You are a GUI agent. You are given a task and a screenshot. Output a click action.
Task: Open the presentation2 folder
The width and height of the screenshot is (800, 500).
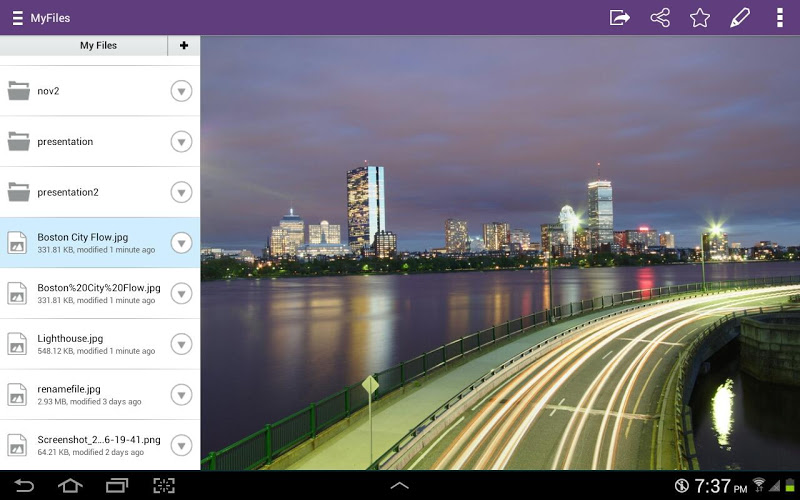point(100,192)
